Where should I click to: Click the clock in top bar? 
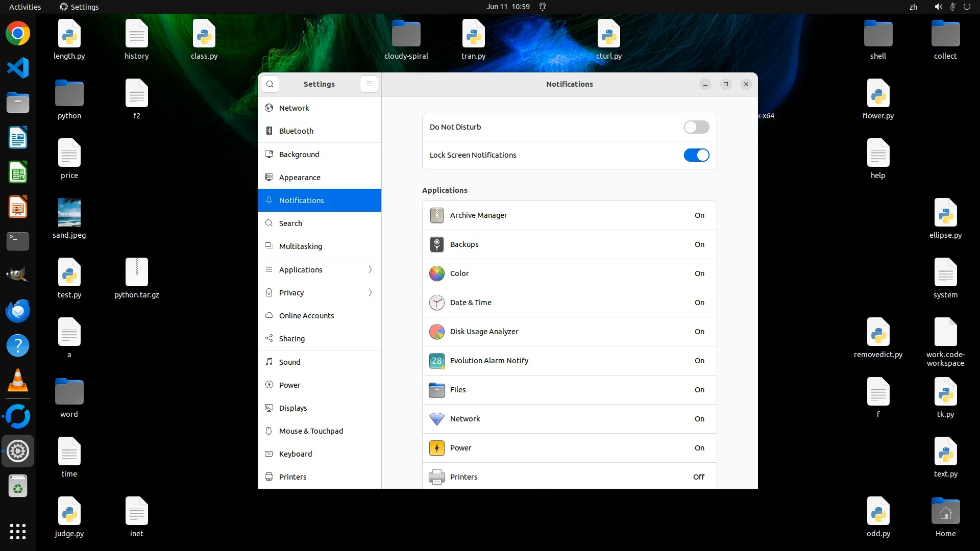coord(507,7)
